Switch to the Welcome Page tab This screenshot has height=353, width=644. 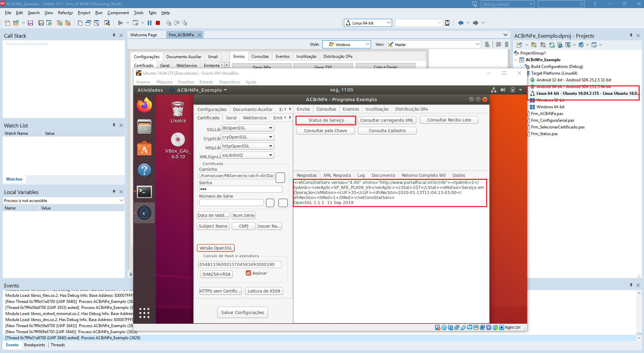pyautogui.click(x=143, y=35)
